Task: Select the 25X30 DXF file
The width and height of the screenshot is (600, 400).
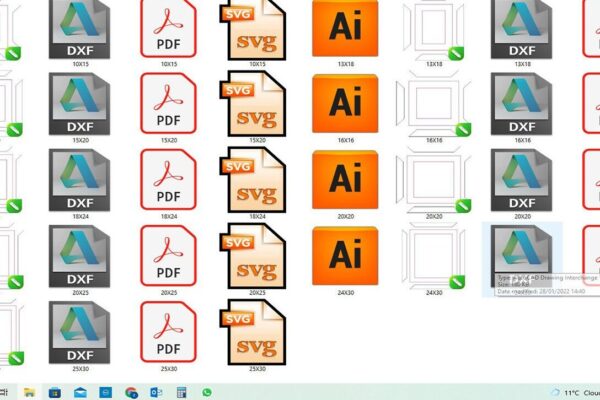Action: (79, 328)
